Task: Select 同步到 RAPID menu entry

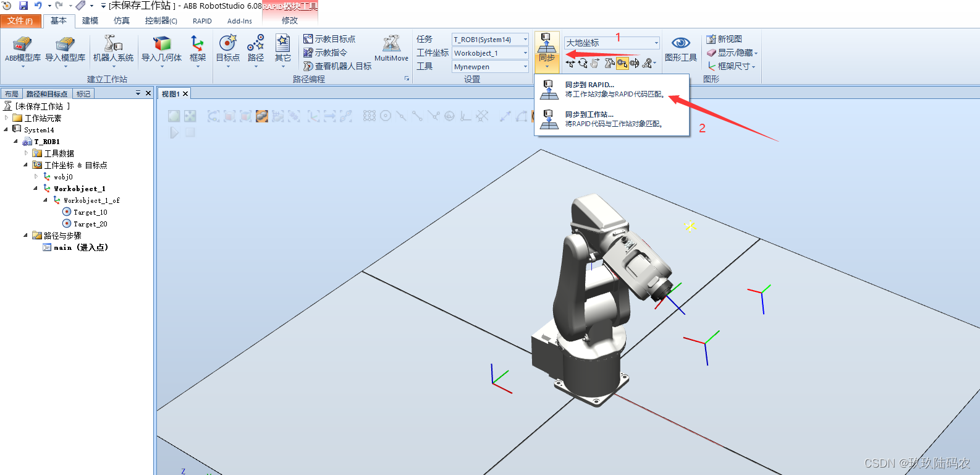Action: pos(612,89)
